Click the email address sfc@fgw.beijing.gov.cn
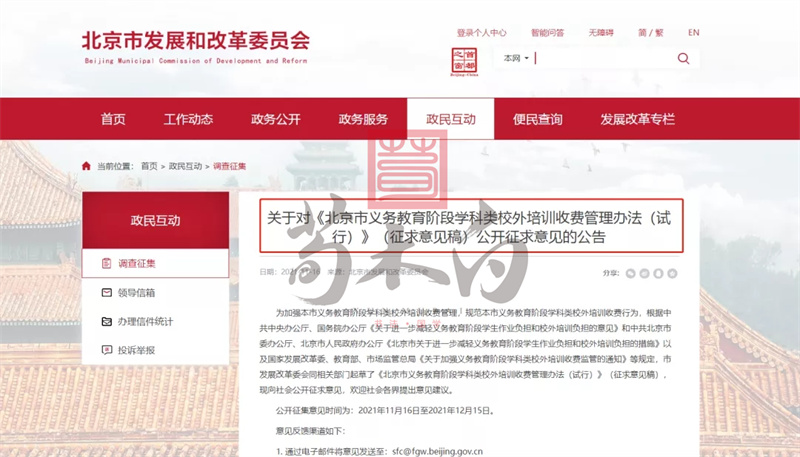 [x=437, y=451]
